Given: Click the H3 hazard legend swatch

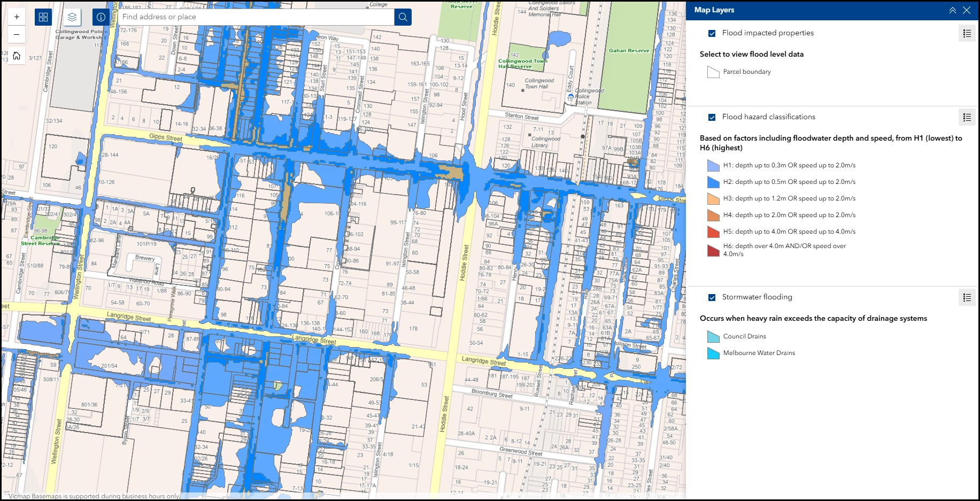Looking at the screenshot, I should tap(713, 199).
